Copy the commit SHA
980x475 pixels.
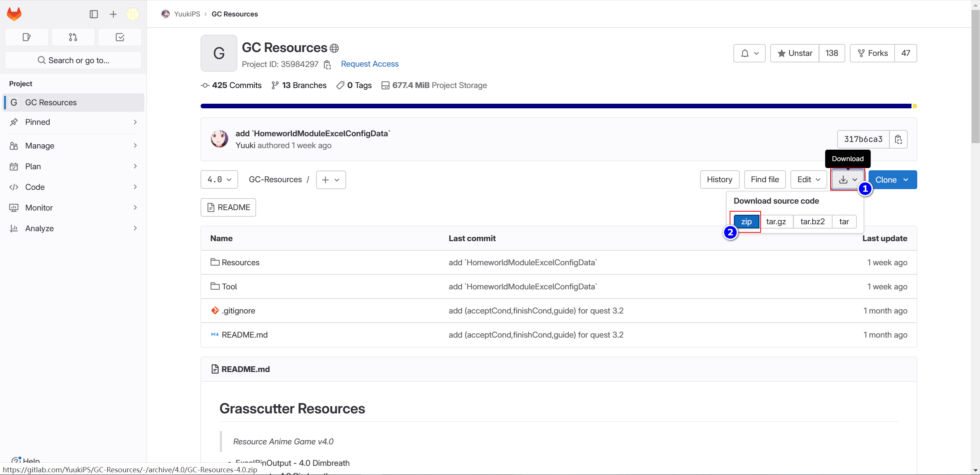coord(898,139)
